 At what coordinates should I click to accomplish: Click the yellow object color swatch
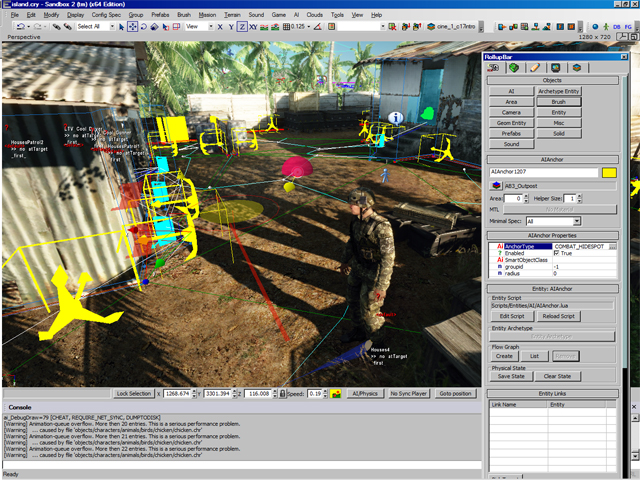[x=609, y=173]
